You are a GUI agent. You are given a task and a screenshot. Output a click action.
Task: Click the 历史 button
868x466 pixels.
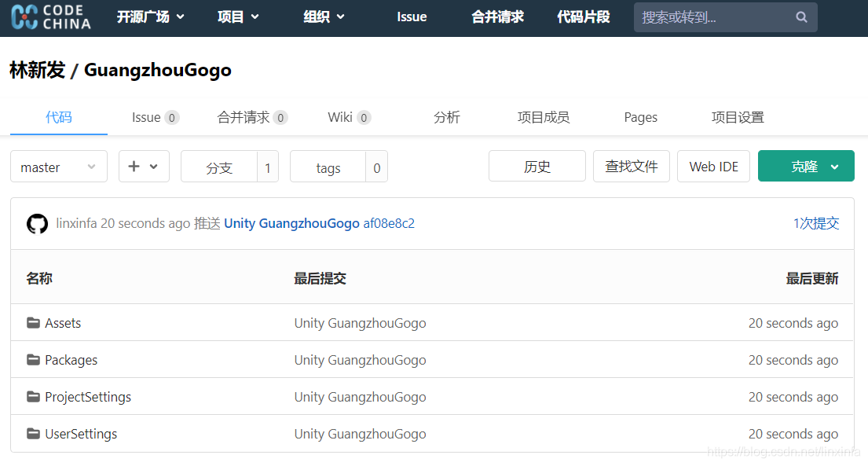point(537,167)
